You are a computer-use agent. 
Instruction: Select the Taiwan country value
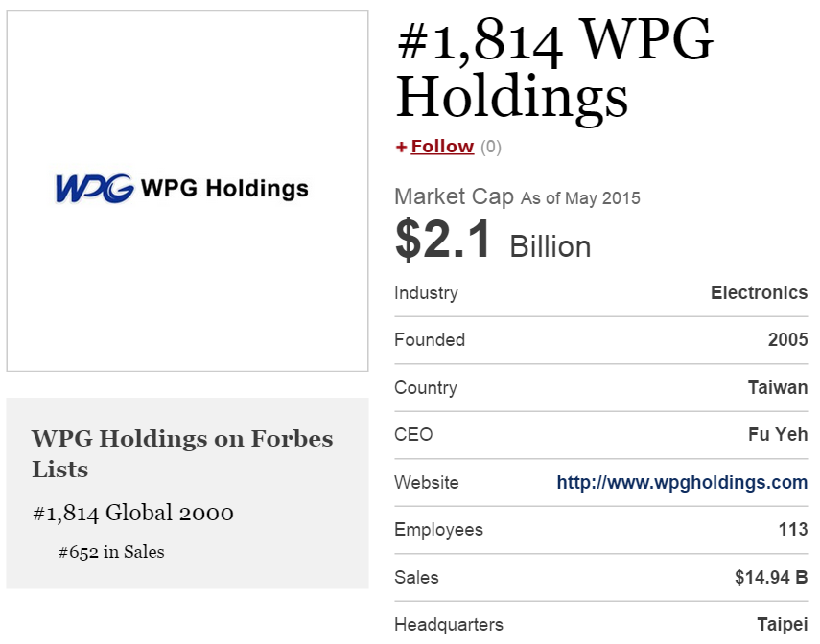tap(778, 388)
